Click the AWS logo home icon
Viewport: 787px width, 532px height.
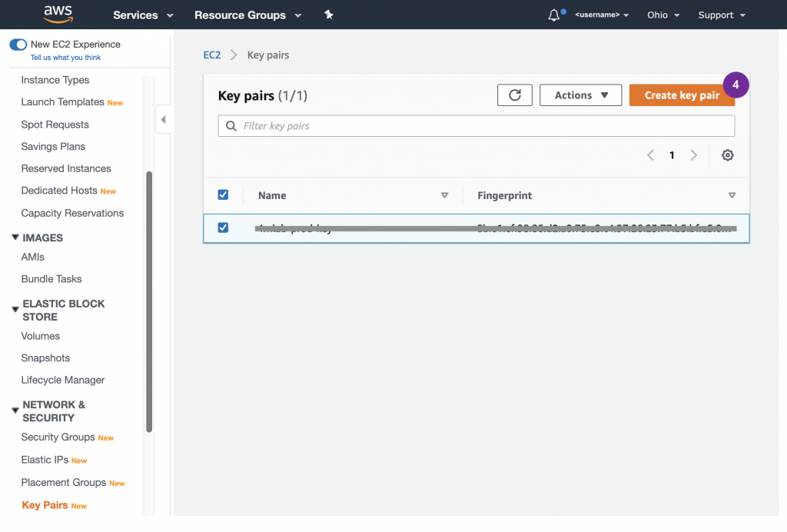coord(58,15)
